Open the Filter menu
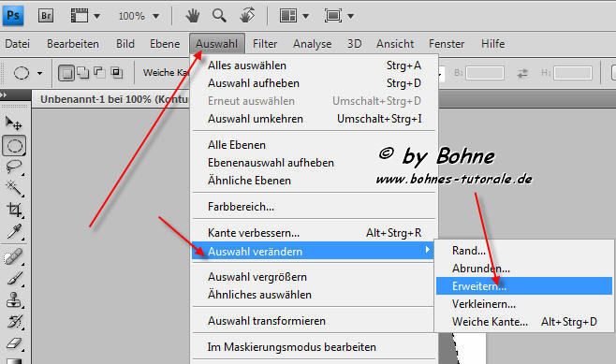 tap(265, 44)
